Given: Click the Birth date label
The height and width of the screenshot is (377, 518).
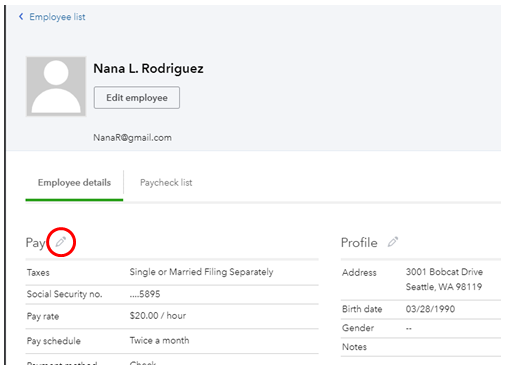Looking at the screenshot, I should pyautogui.click(x=362, y=309).
